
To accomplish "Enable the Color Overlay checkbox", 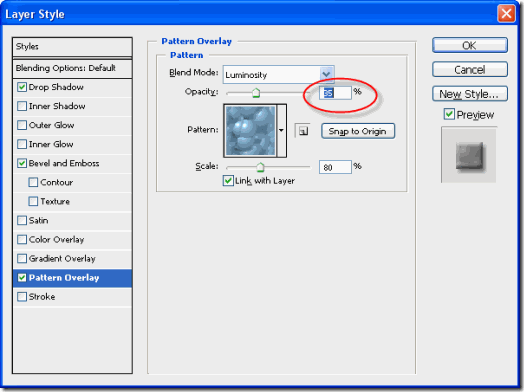I will (22, 240).
